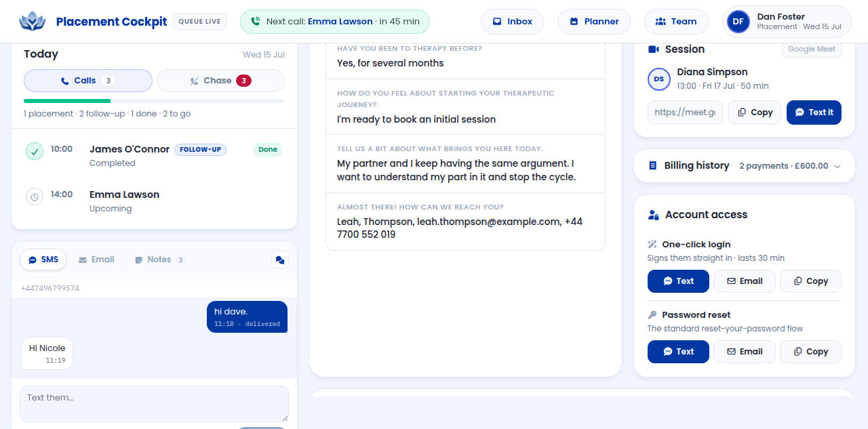Open the conversation icon in messaging panel

pyautogui.click(x=279, y=260)
